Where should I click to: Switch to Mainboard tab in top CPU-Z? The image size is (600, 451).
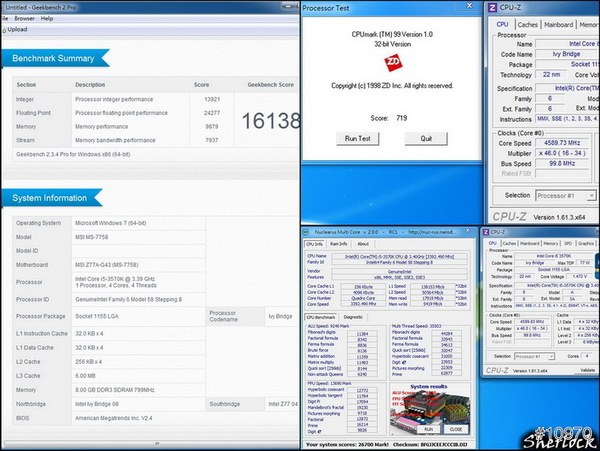[x=558, y=25]
